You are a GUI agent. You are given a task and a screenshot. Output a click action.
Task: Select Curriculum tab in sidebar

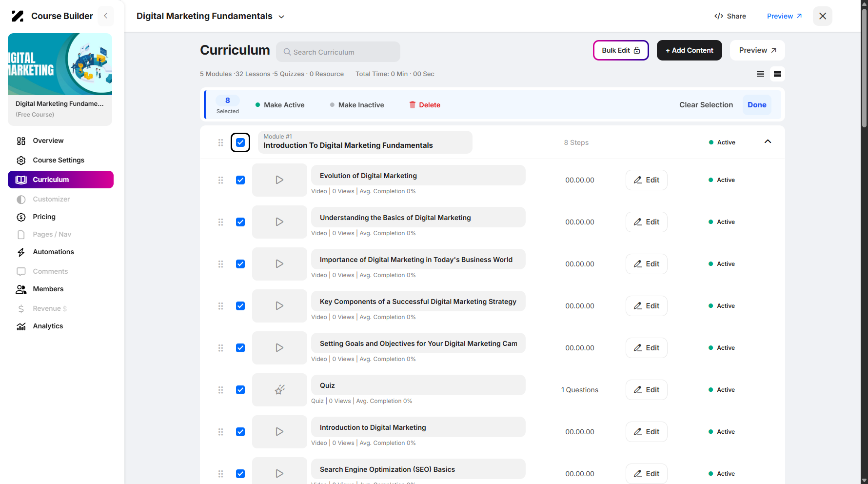click(x=60, y=180)
